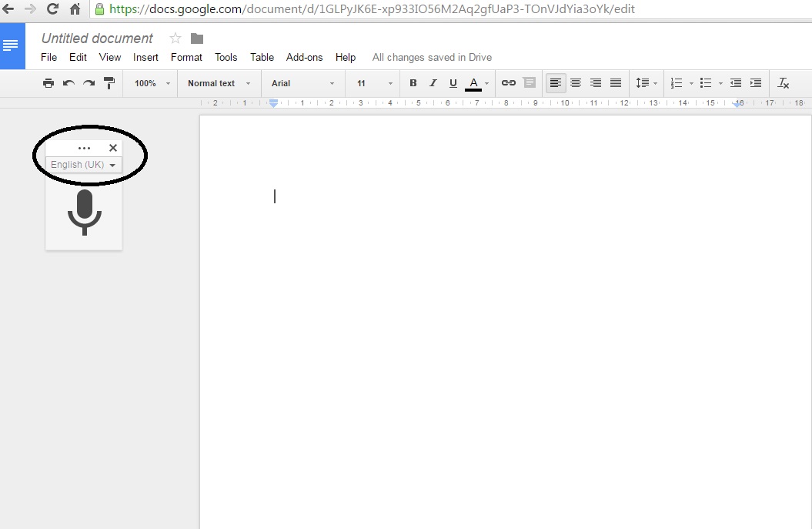
Task: Toggle italic formatting
Action: point(433,83)
